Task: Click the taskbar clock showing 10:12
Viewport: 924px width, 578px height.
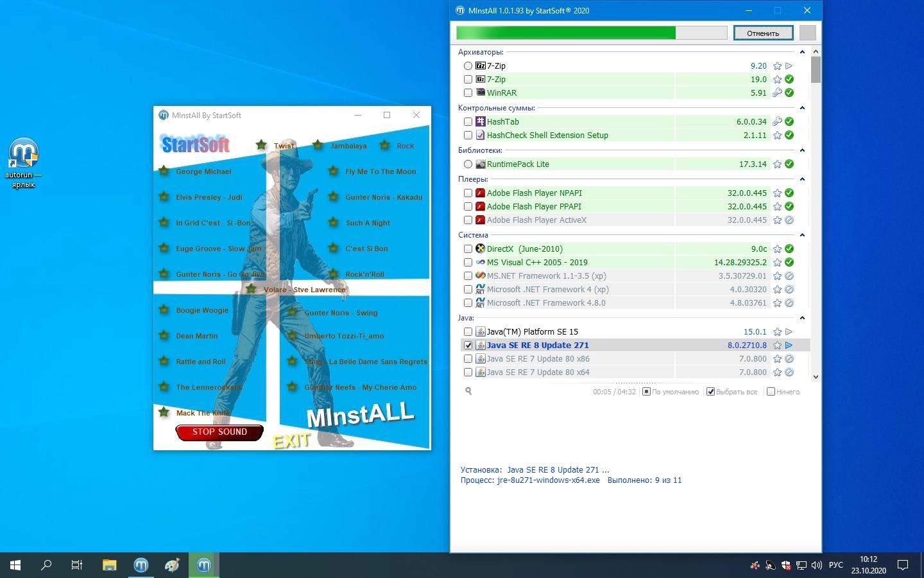Action: point(868,565)
